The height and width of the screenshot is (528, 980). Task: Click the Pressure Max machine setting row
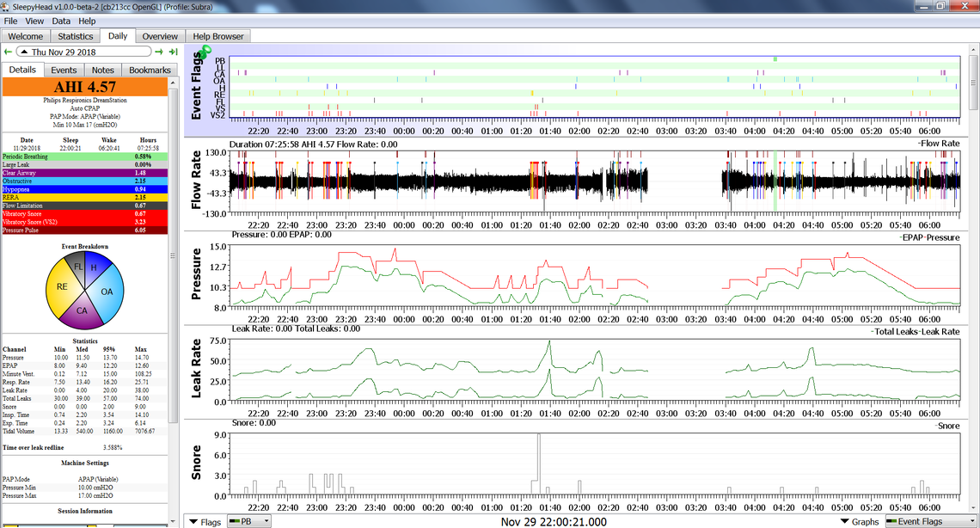point(85,495)
